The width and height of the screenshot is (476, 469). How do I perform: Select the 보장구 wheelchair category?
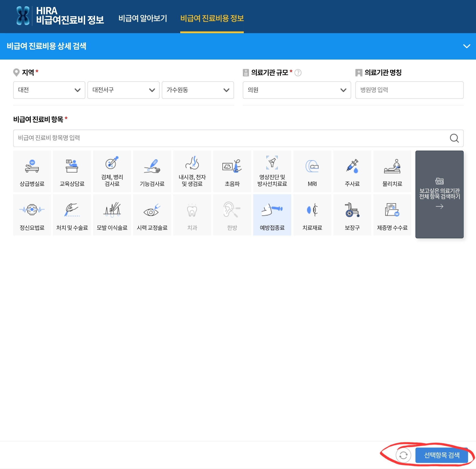click(352, 215)
